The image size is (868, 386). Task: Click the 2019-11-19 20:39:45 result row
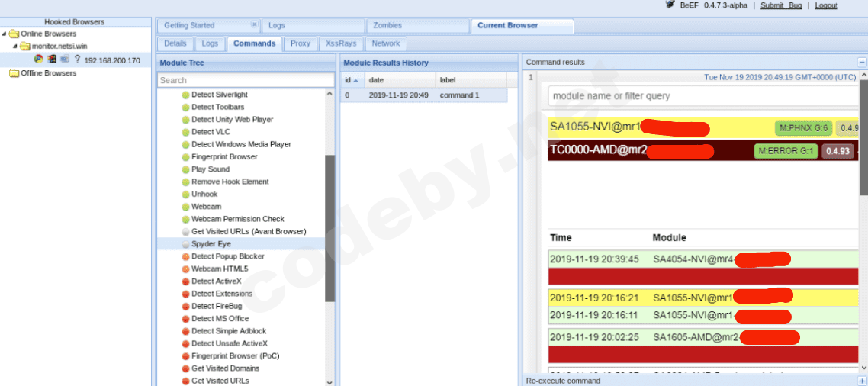[x=703, y=259]
